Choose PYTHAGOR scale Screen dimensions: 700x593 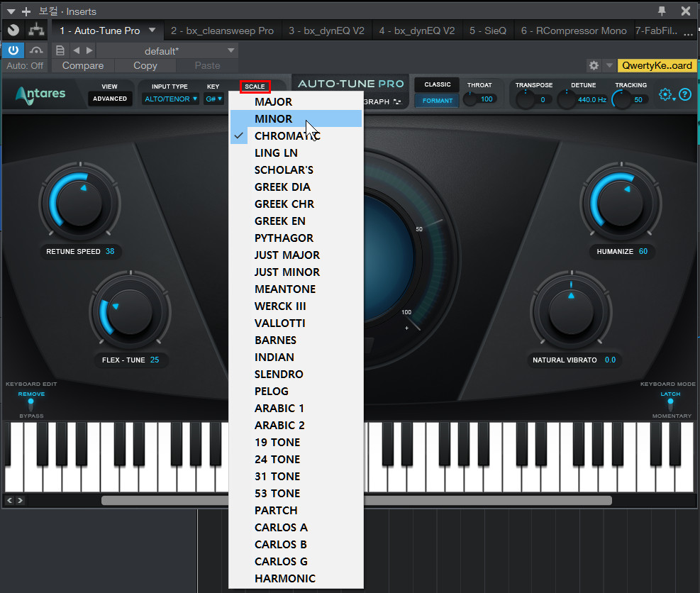point(296,238)
